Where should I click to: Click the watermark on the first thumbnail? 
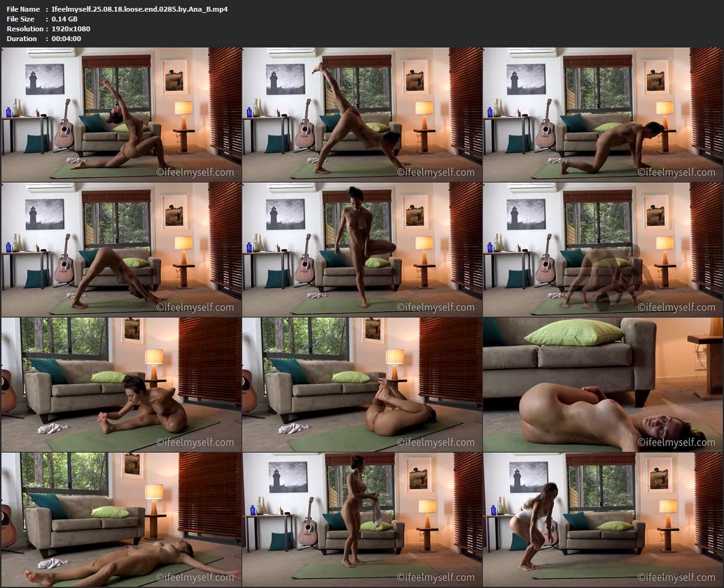[195, 172]
